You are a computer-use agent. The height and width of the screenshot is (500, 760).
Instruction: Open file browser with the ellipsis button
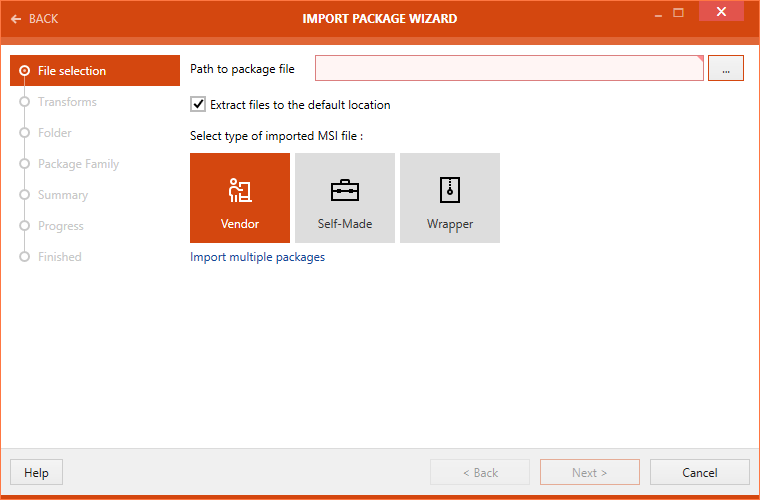coord(726,68)
